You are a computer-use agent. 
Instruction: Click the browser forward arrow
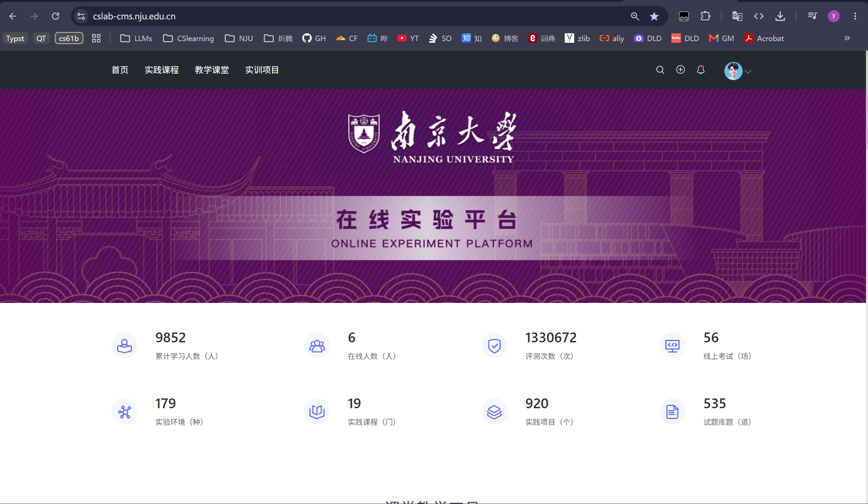(34, 16)
